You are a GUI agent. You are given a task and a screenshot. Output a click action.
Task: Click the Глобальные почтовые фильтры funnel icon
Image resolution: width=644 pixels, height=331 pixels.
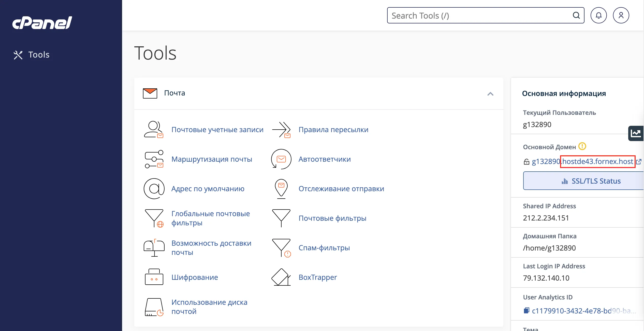[x=154, y=218]
